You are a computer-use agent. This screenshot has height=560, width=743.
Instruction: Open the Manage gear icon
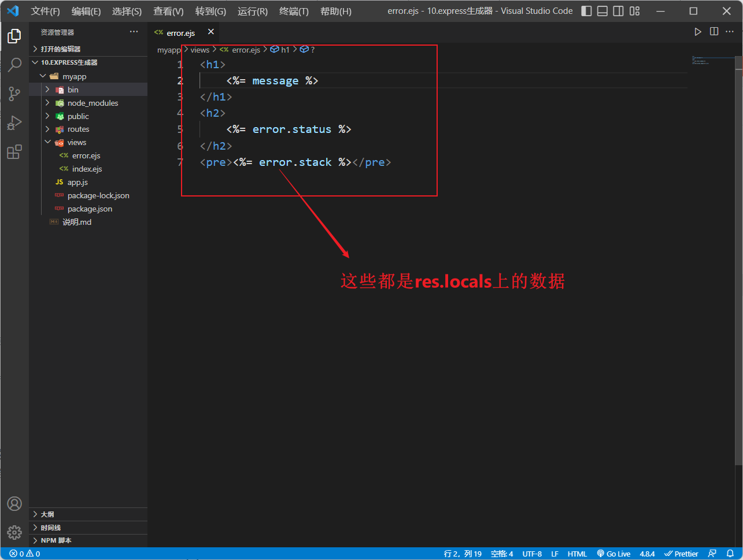14,532
